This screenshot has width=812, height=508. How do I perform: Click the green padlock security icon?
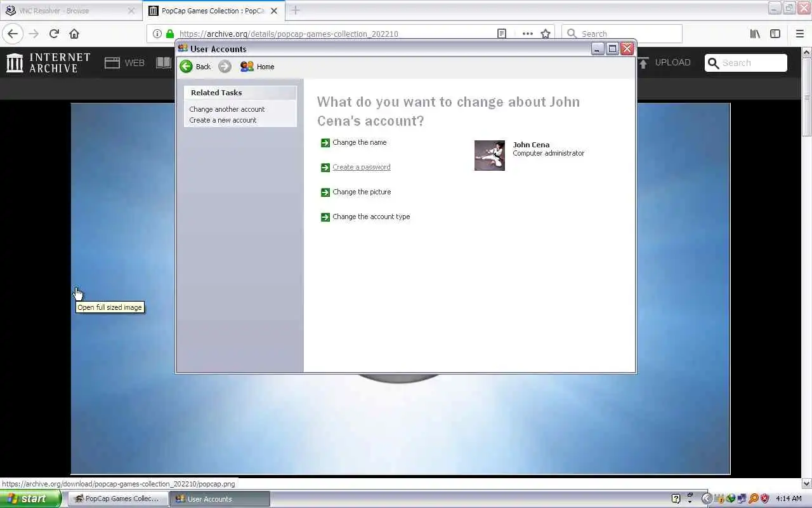point(169,34)
